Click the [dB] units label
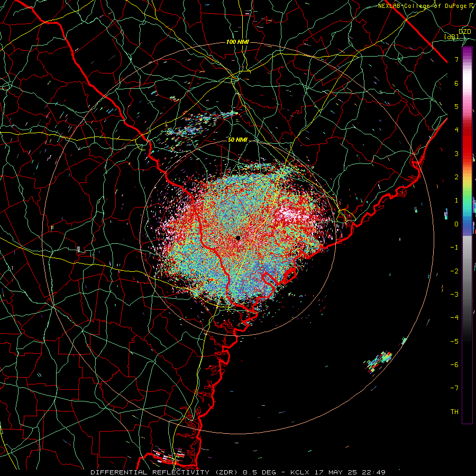 point(452,36)
